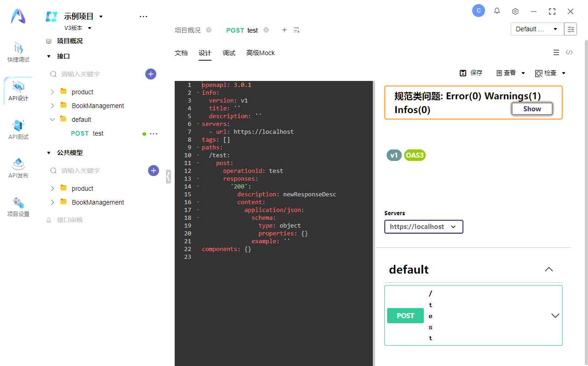The width and height of the screenshot is (588, 366).
Task: Collapse the default folder
Action: click(x=52, y=120)
